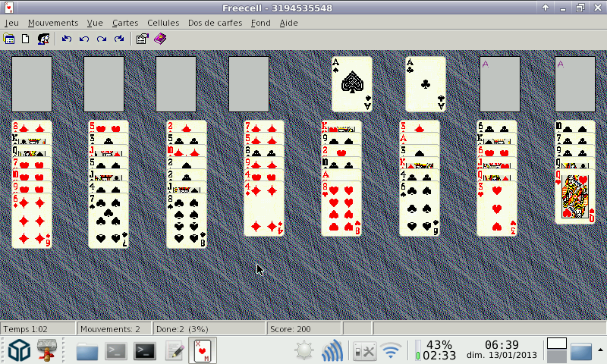The image size is (607, 364).
Task: Select the 3 of hearts card
Action: [497, 209]
